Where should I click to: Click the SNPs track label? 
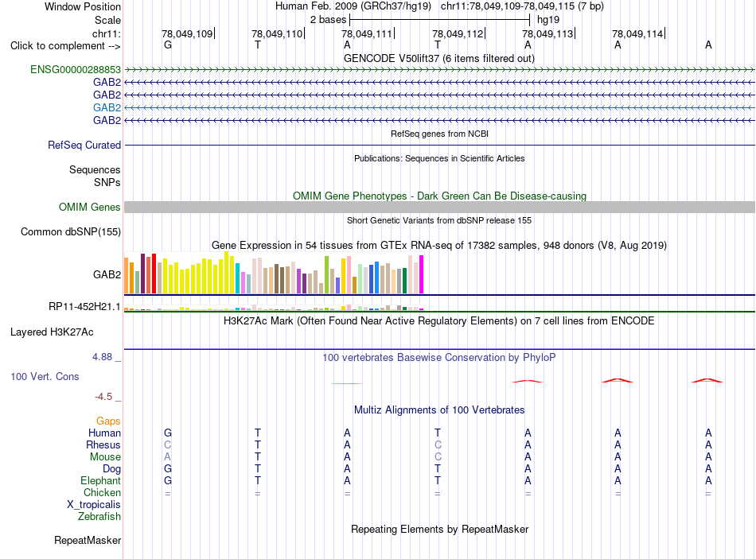pos(107,182)
